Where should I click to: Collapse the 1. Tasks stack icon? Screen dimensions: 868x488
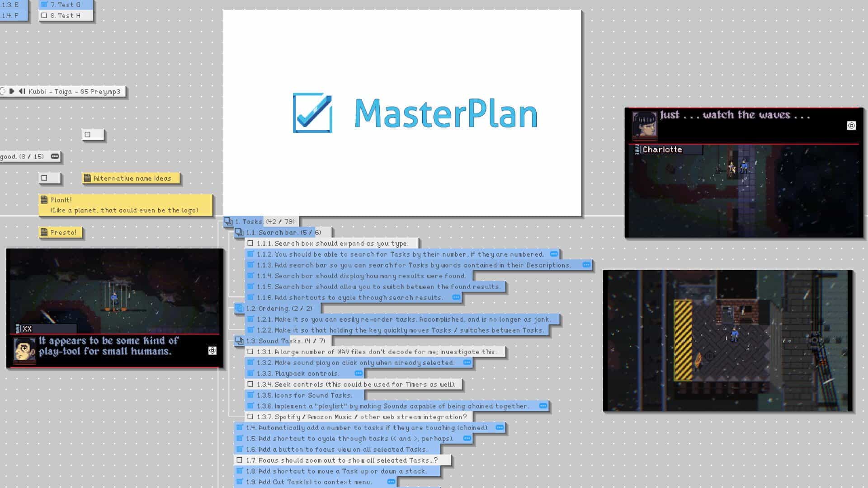(x=228, y=221)
